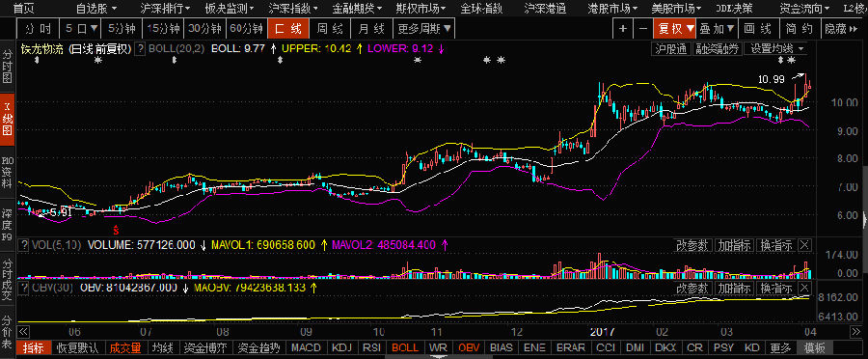Toggle the RSI indicator
This screenshot has width=868, height=359.
[x=371, y=348]
